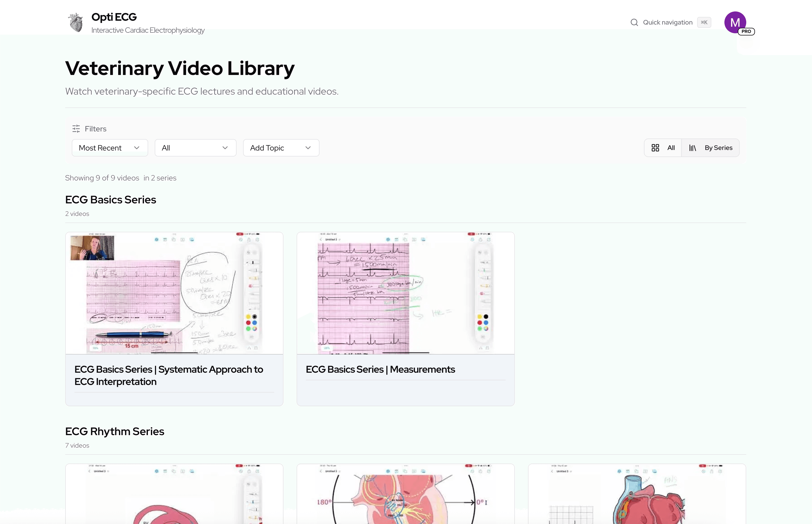Expand the Add Topic dropdown
Screen dimensions: 812x524
(281, 147)
